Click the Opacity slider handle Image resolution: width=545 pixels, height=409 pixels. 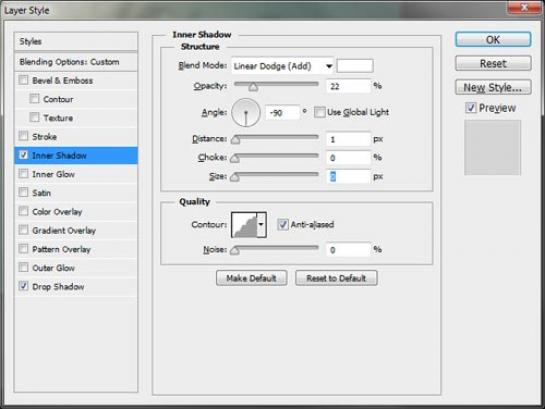pos(253,87)
